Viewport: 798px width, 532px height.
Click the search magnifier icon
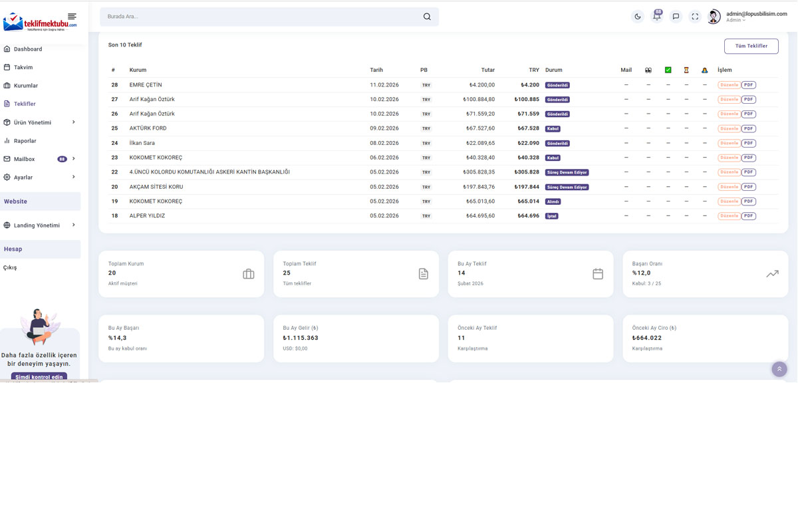point(427,17)
